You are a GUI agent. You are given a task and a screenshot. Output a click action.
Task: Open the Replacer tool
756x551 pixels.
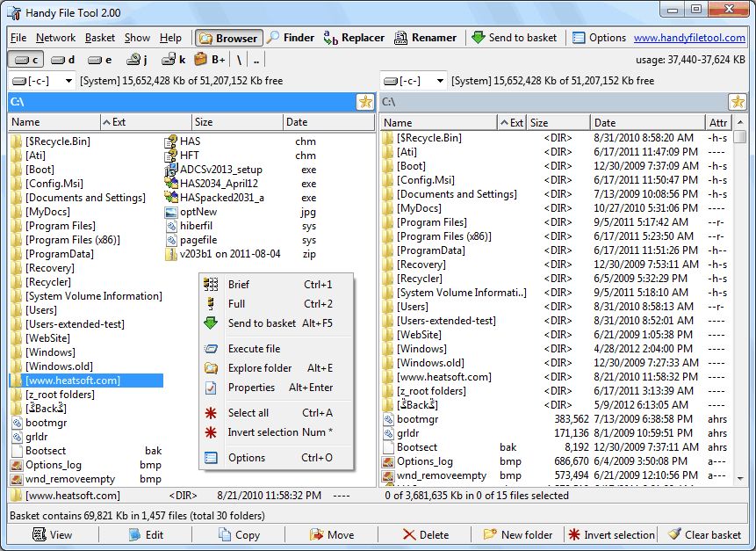tap(354, 38)
